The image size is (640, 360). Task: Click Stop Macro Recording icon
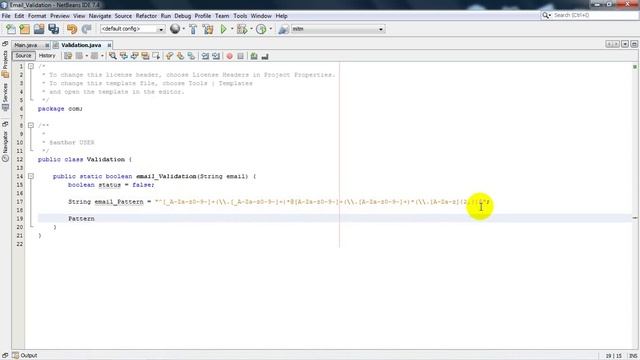(x=240, y=56)
